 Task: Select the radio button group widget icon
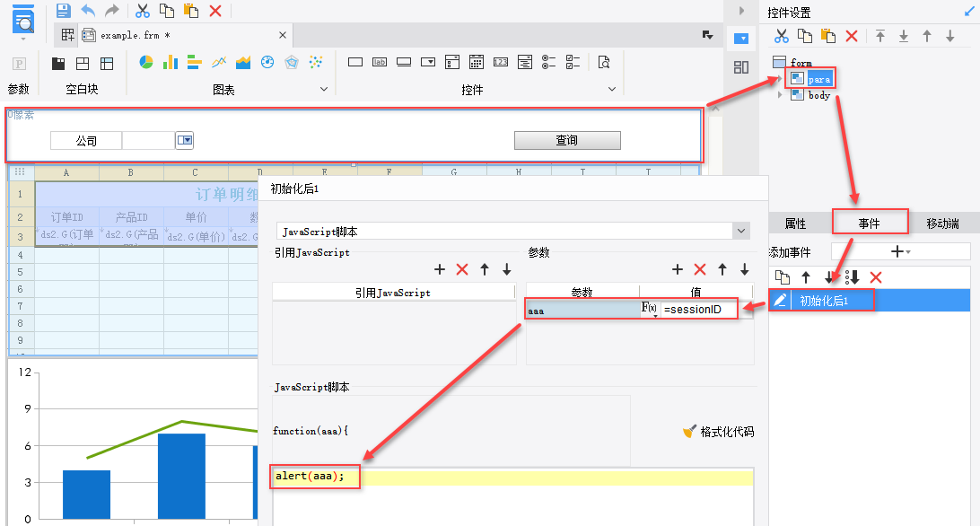[548, 62]
